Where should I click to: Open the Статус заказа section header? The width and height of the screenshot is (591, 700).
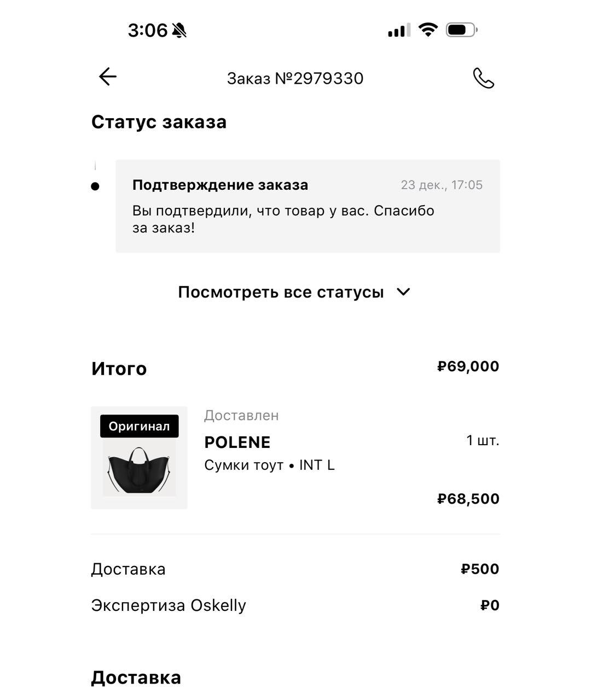pos(160,121)
